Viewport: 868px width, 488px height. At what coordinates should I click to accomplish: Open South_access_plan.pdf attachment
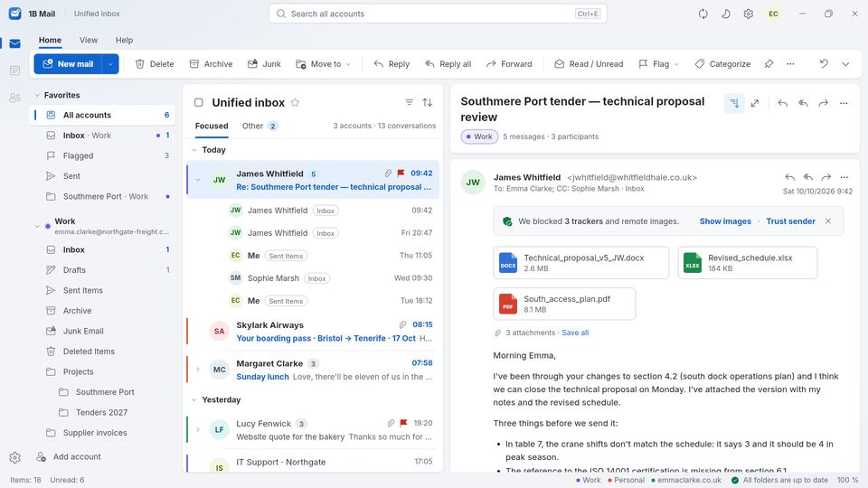564,304
